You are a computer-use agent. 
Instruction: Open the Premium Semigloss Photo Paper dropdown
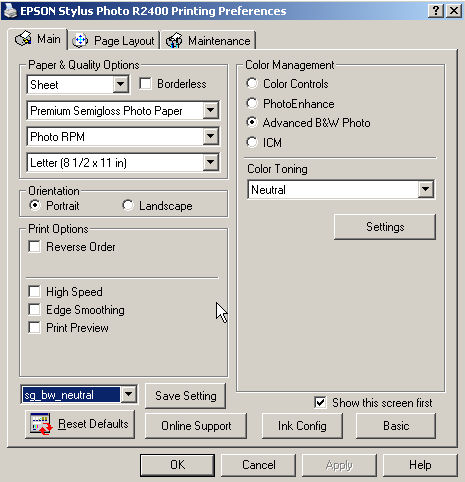click(x=211, y=110)
